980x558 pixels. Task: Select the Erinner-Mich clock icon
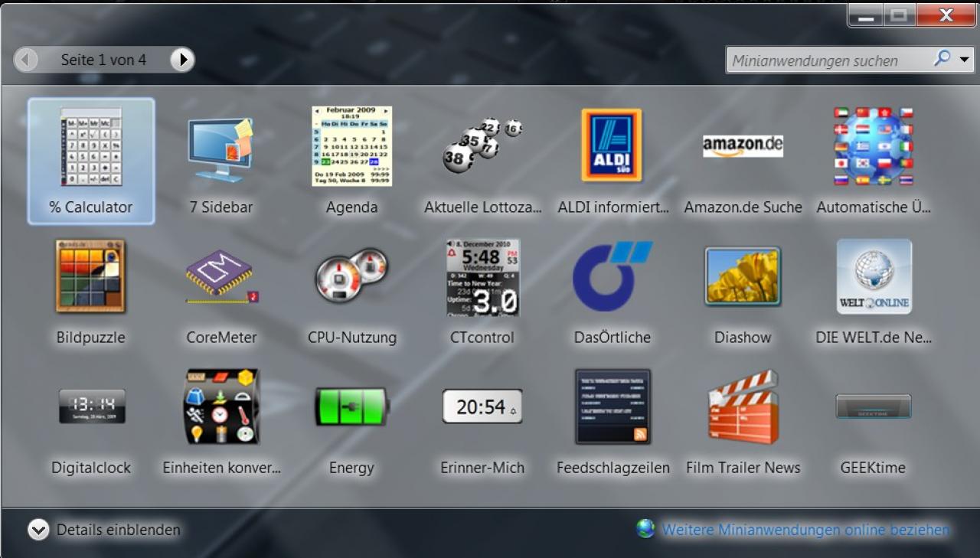point(482,406)
